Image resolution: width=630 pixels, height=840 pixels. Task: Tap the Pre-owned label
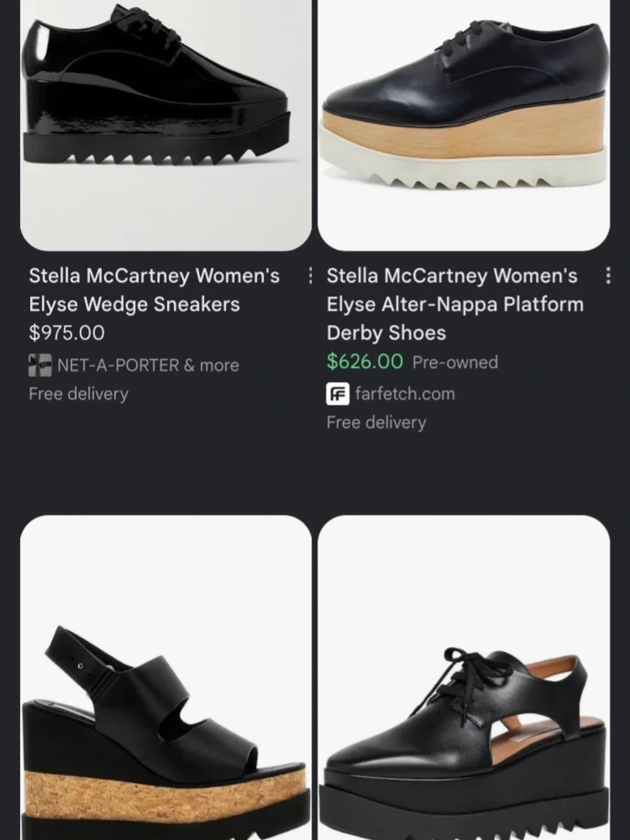tap(455, 362)
